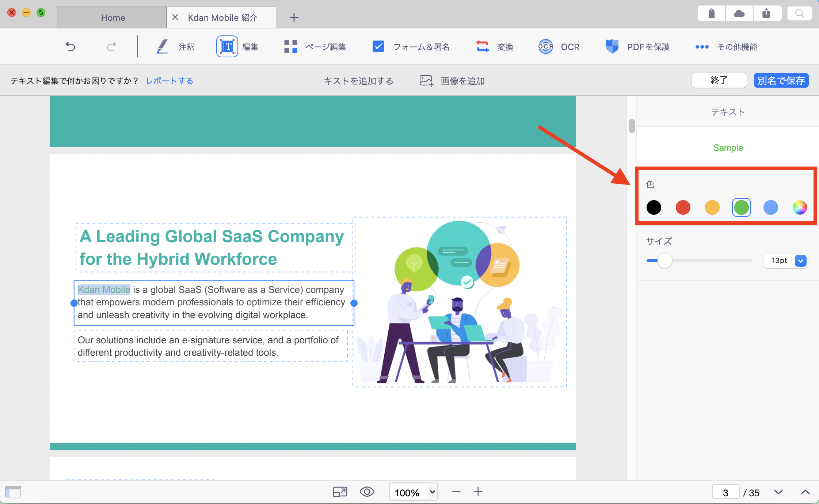
Task: Open the 13pt font size dropdown
Action: pyautogui.click(x=785, y=261)
